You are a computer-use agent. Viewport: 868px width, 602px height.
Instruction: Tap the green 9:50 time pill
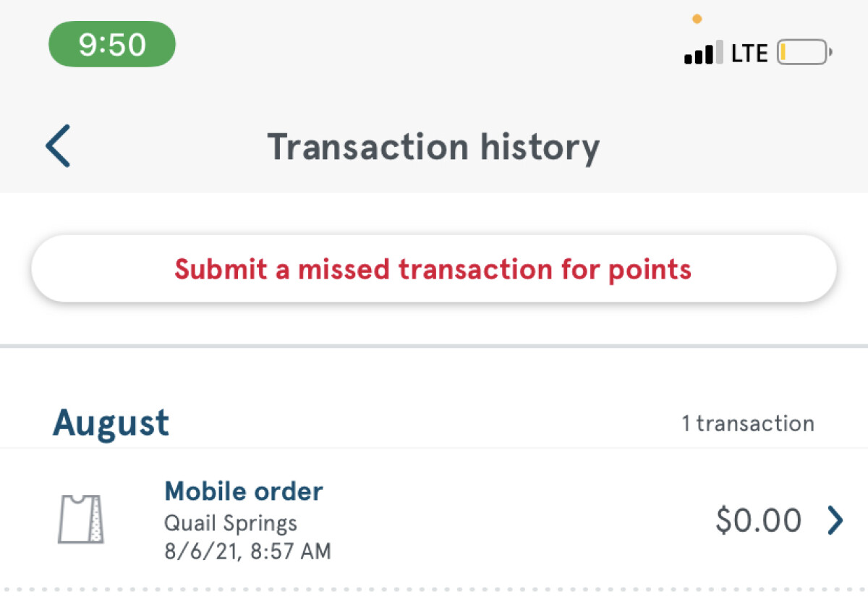click(x=112, y=45)
